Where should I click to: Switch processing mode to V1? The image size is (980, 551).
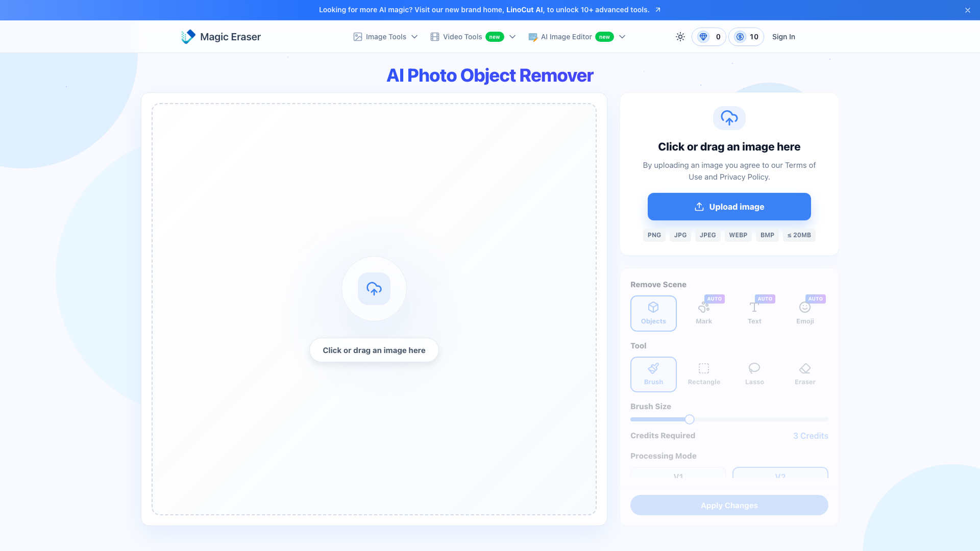tap(678, 473)
